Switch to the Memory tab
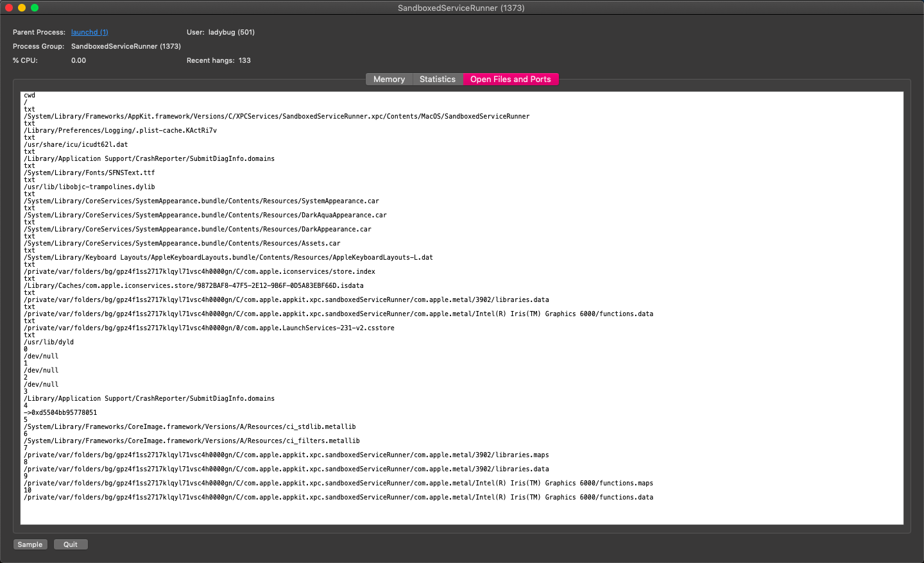 click(x=389, y=80)
